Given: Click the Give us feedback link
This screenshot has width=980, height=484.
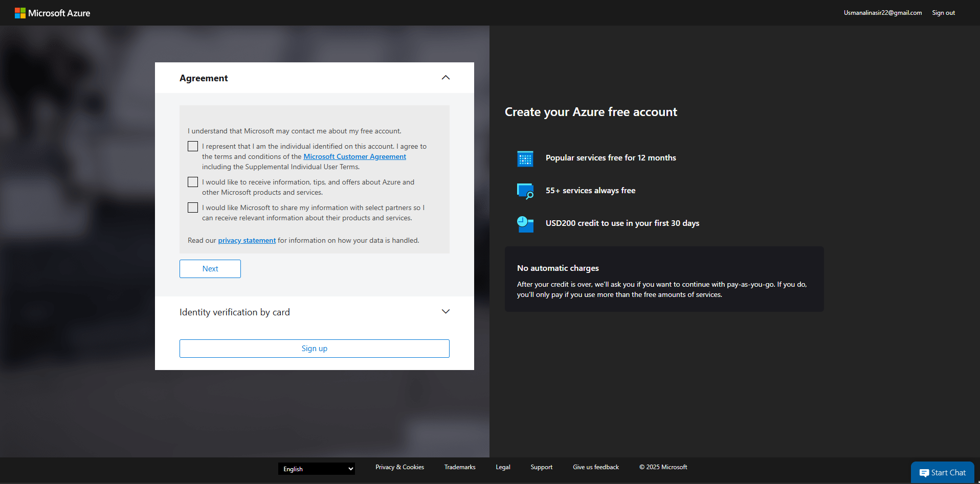Looking at the screenshot, I should click(595, 467).
